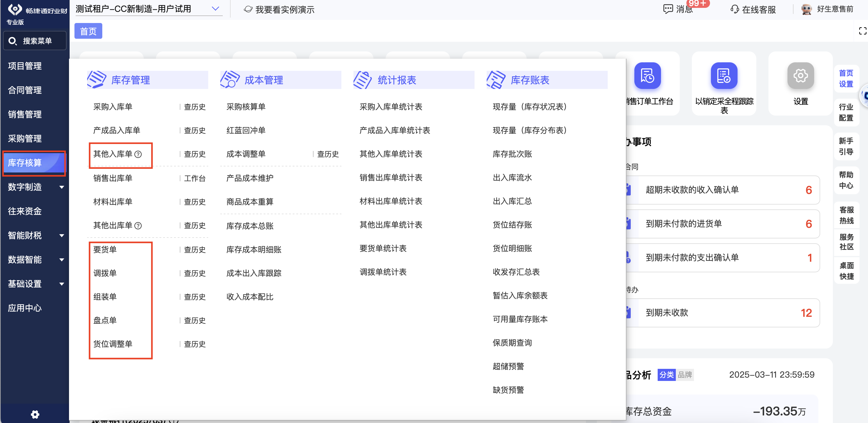The height and width of the screenshot is (423, 868).
Task: Open the 设置 gear shortcut icon
Action: point(800,75)
